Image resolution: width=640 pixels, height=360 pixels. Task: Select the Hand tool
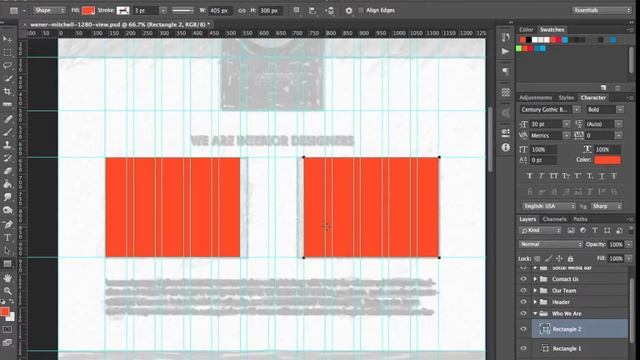click(7, 278)
